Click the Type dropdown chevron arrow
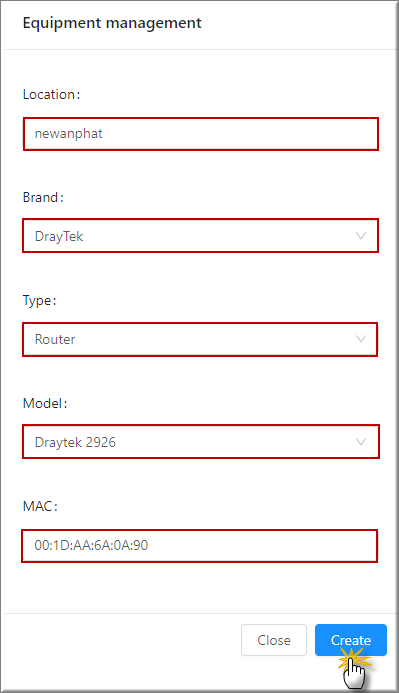This screenshot has height=693, width=399. coord(361,339)
